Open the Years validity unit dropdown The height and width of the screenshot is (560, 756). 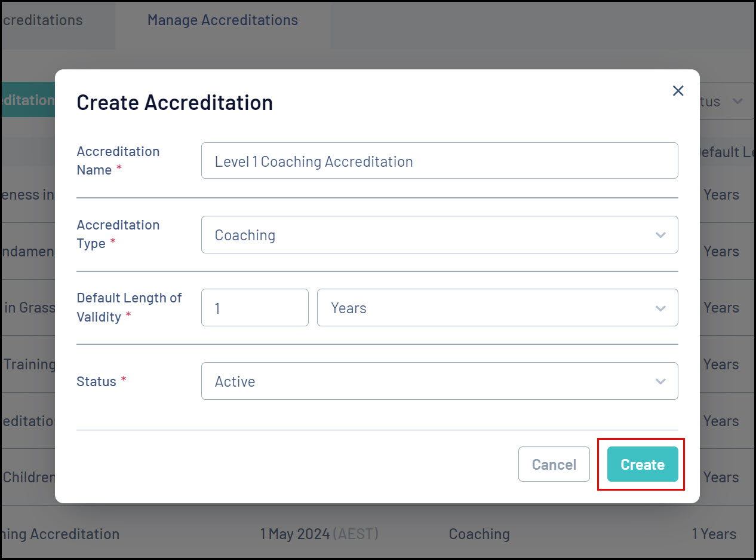point(497,308)
